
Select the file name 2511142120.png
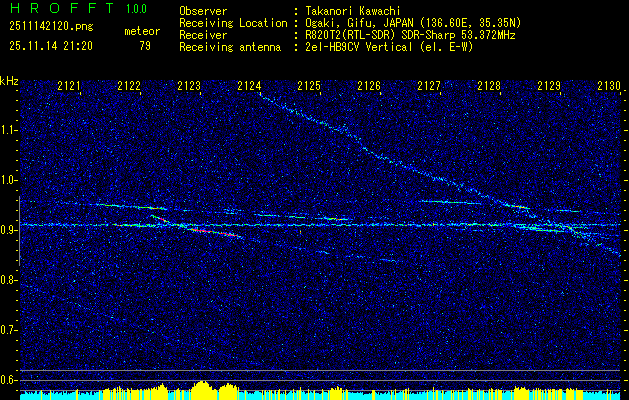51,26
